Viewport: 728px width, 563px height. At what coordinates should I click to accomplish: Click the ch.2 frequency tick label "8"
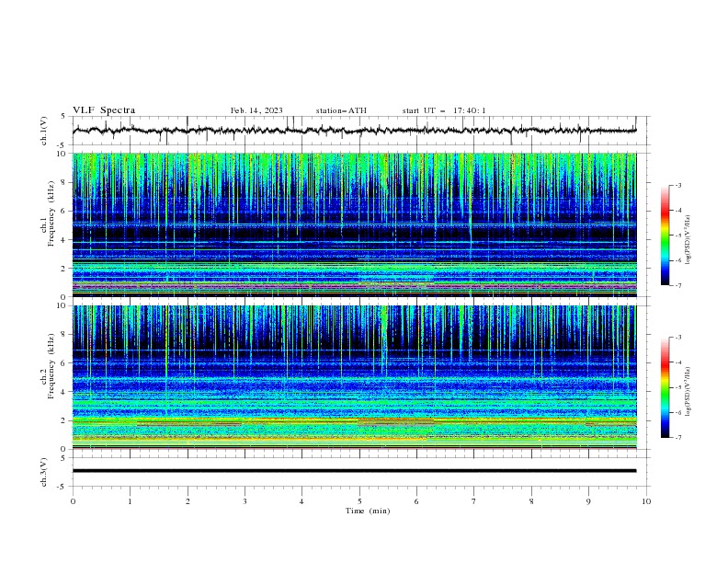point(65,335)
